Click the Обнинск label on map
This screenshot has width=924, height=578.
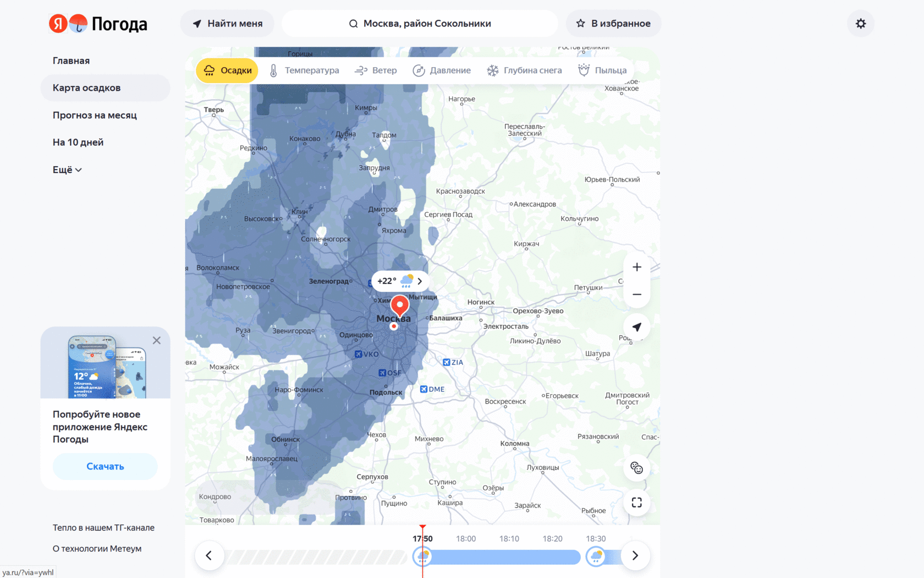[285, 439]
